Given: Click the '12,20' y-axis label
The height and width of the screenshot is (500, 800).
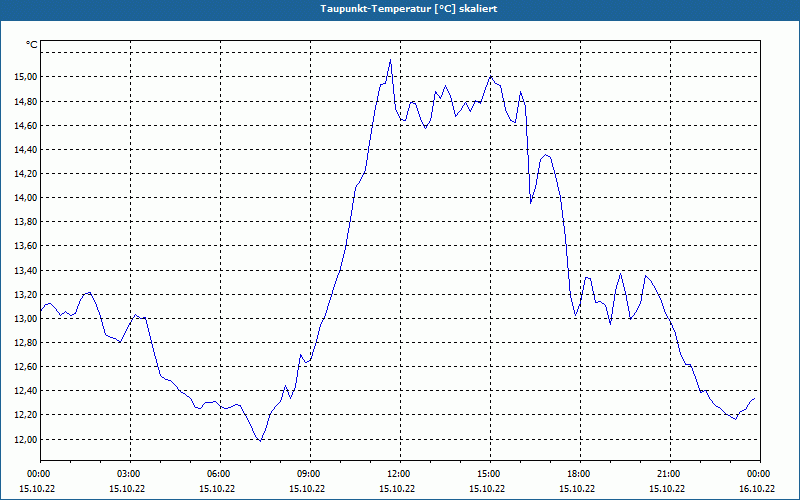Looking at the screenshot, I should click(x=28, y=415).
